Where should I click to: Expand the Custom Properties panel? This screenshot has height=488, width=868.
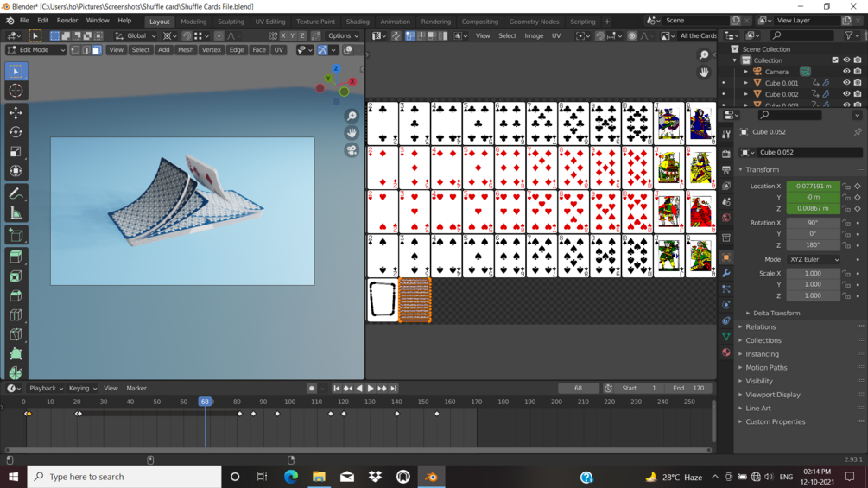(775, 422)
